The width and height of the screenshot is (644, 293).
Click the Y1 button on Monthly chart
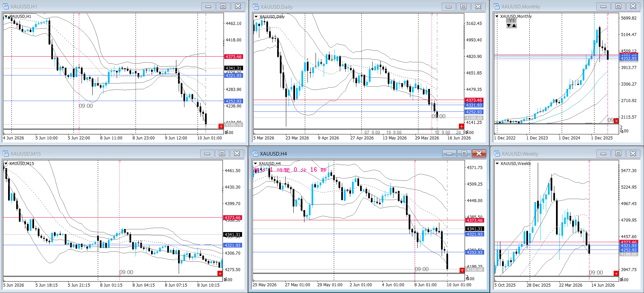point(511,21)
